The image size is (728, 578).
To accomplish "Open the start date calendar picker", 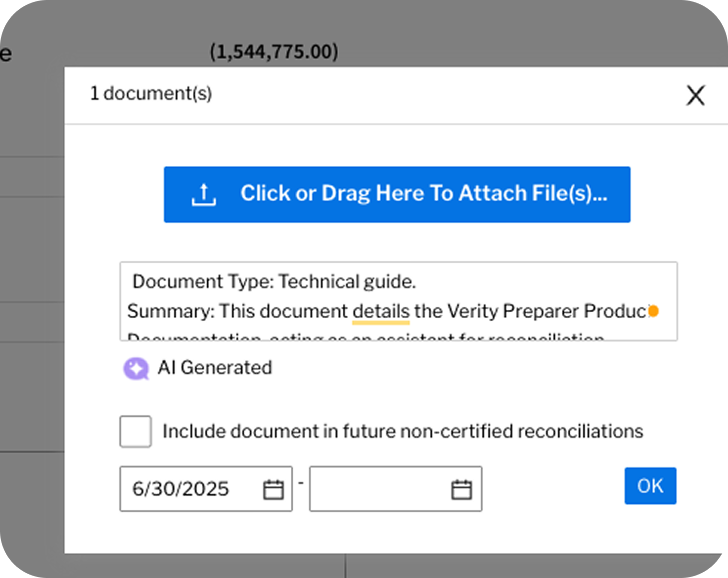I will (x=273, y=489).
